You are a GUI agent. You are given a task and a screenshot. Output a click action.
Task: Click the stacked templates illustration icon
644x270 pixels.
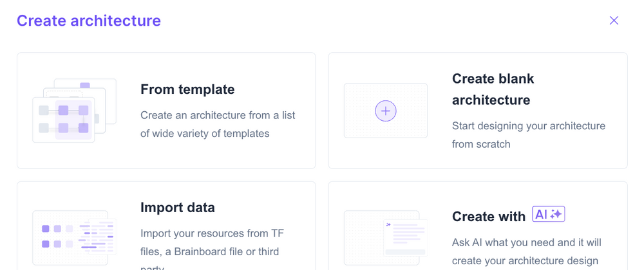coord(74,111)
